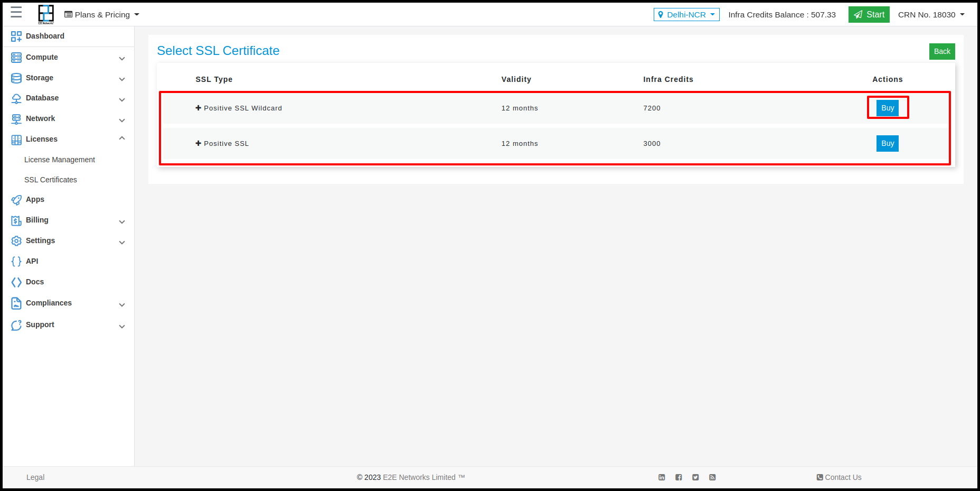Screen dimensions: 980x491
Task: Click the green Start button
Action: click(x=869, y=14)
